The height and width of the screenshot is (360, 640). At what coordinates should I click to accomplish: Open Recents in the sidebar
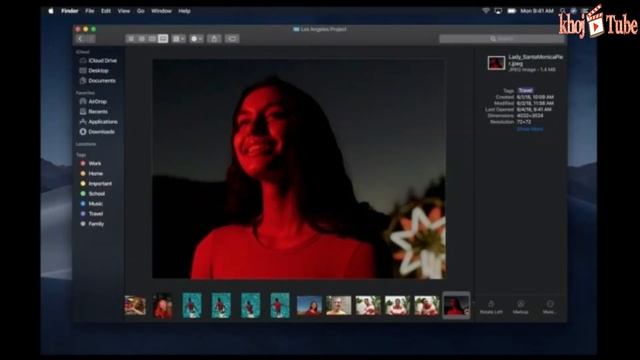(93, 111)
